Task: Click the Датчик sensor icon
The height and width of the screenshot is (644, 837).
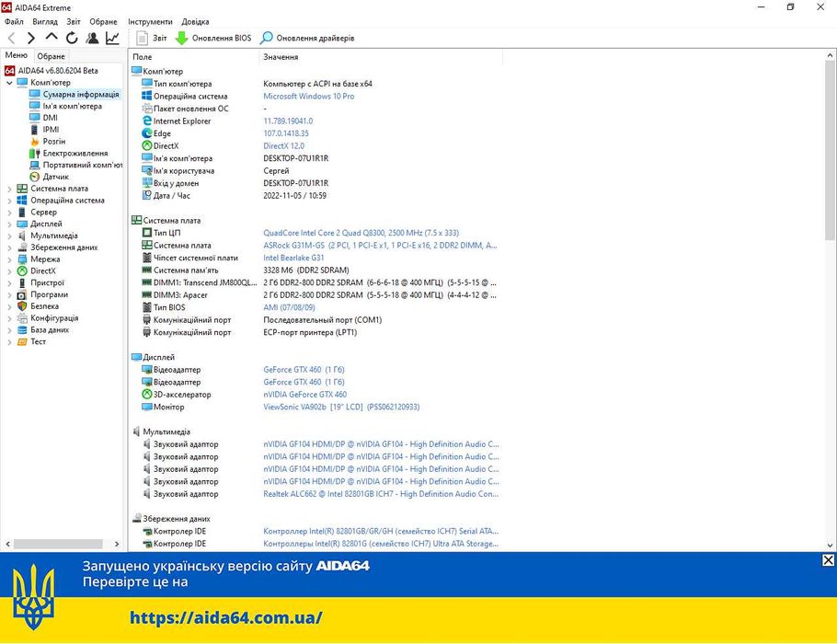Action: pyautogui.click(x=35, y=177)
